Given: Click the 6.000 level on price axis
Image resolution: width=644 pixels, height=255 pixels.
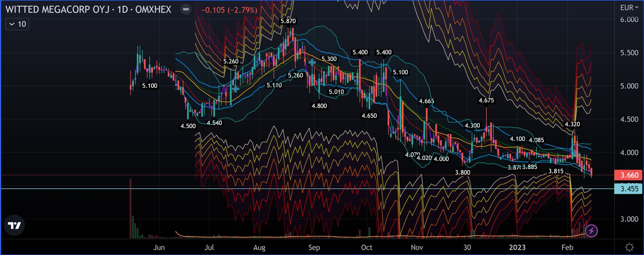Looking at the screenshot, I should pyautogui.click(x=629, y=19).
